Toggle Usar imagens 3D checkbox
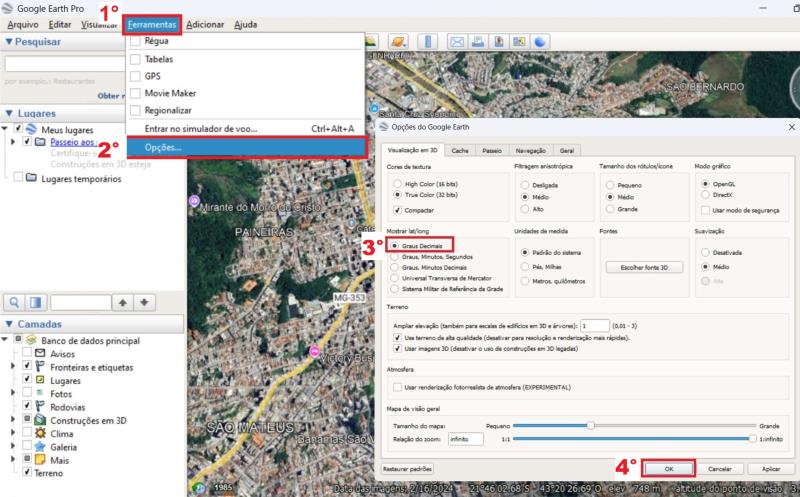Screen dimensions: 800x497 tap(397, 349)
